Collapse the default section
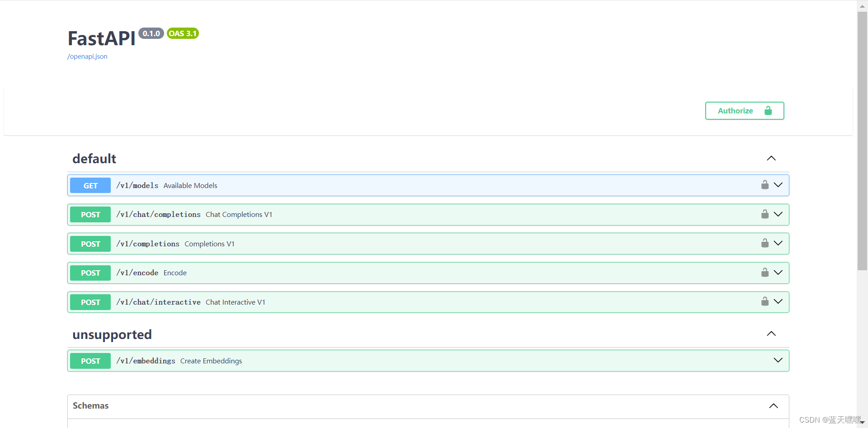The image size is (868, 428). click(771, 158)
